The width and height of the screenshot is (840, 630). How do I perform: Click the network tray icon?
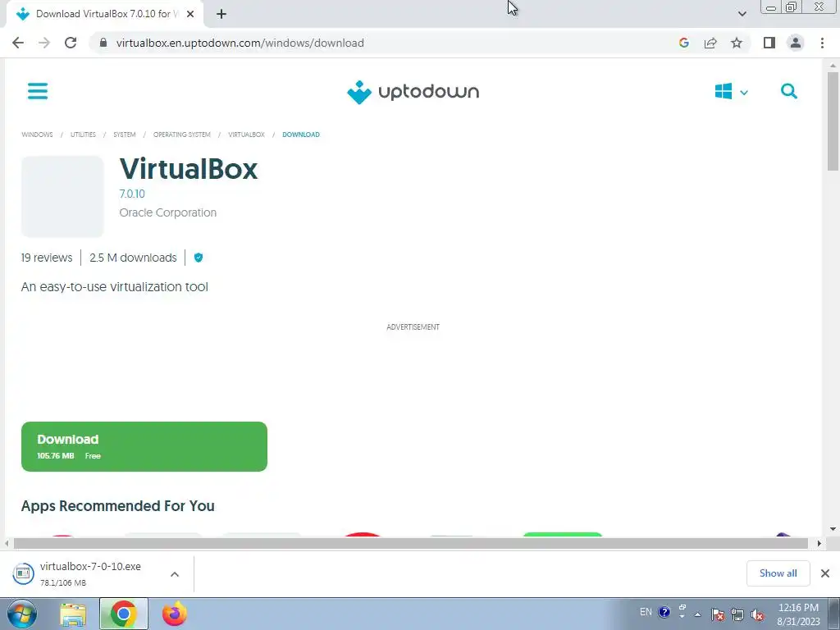click(737, 614)
